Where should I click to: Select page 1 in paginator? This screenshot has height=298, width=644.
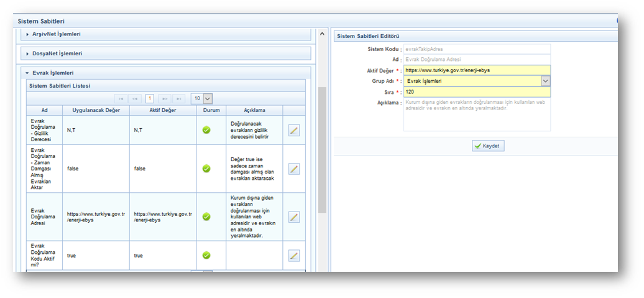coord(150,98)
